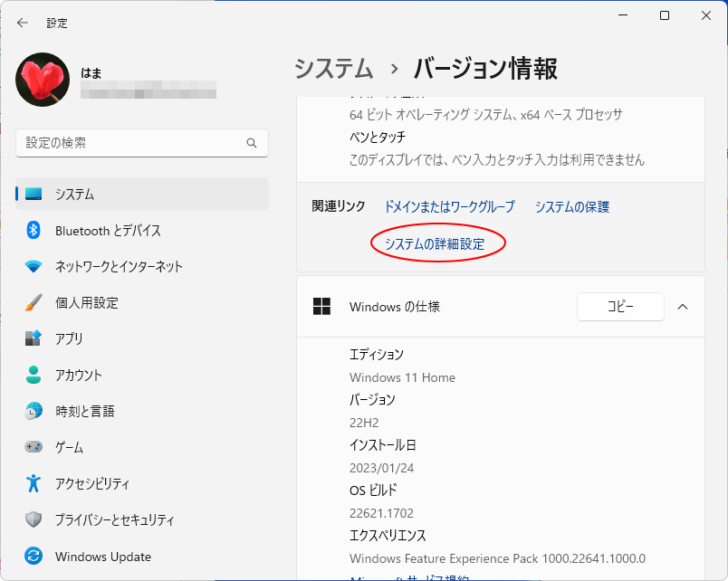Click the エクスペリエンス label

pyautogui.click(x=388, y=535)
